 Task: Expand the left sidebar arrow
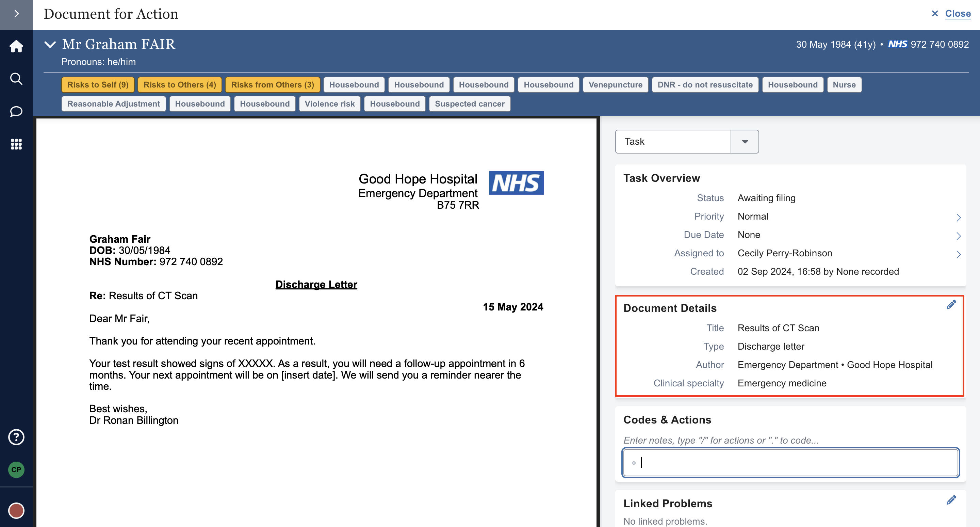tap(16, 14)
